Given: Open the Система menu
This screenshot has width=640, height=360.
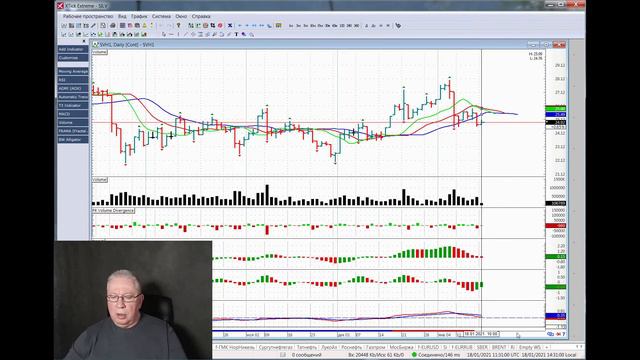Looking at the screenshot, I should tap(161, 16).
